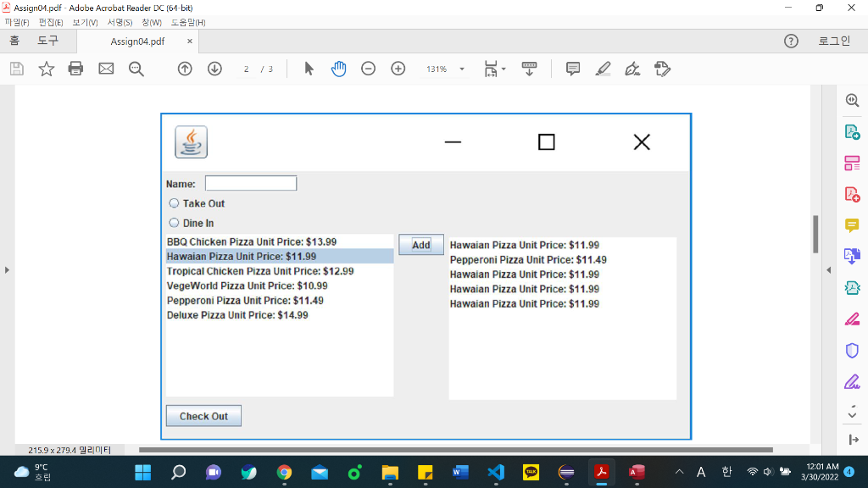The height and width of the screenshot is (488, 868).
Task: Select the Dine In radio button
Action: click(x=173, y=223)
